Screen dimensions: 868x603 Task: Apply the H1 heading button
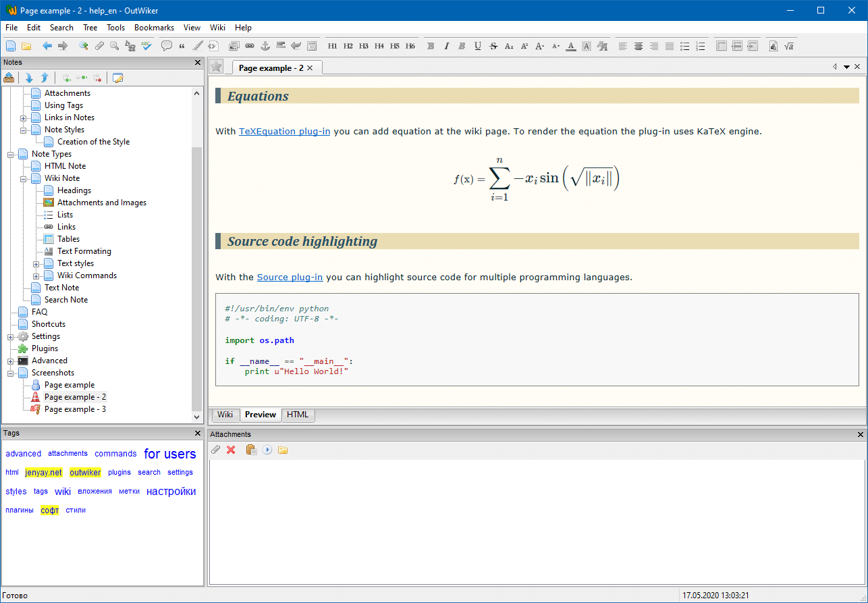click(332, 46)
